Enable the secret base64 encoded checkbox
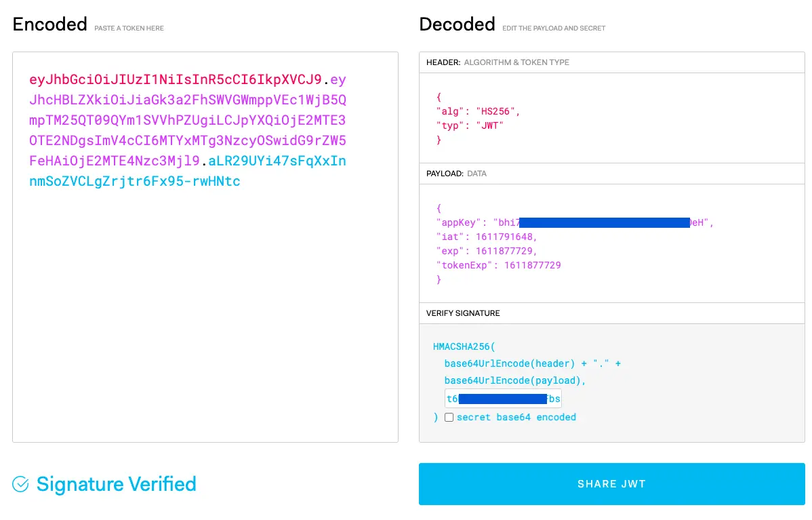812x520 pixels. [449, 418]
